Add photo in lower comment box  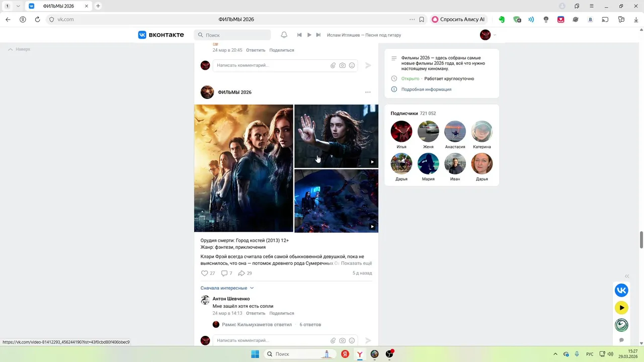[342, 340]
